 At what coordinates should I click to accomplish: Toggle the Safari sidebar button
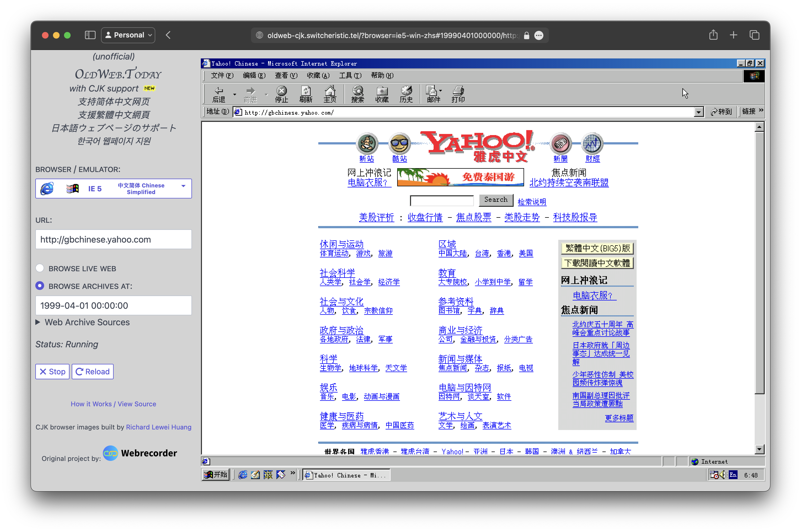click(90, 35)
